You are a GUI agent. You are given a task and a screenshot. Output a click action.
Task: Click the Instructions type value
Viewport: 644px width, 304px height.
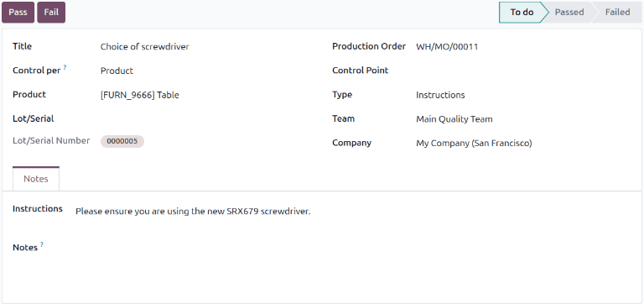440,95
